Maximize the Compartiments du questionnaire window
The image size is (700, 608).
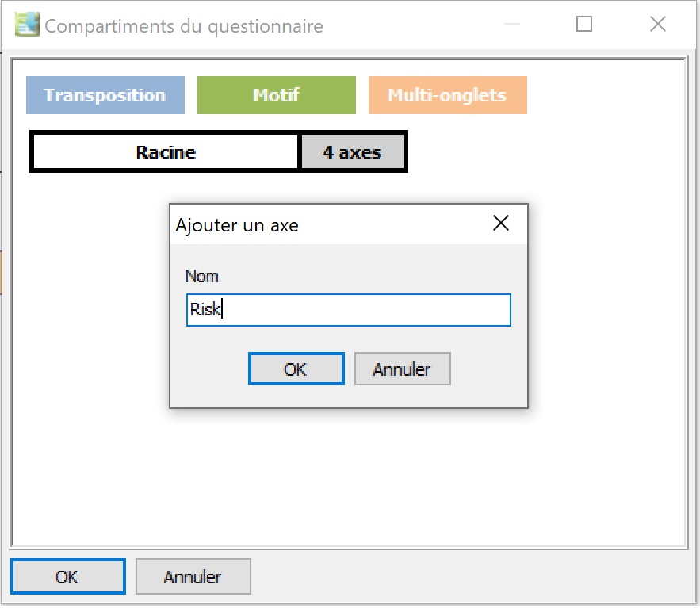(x=584, y=24)
